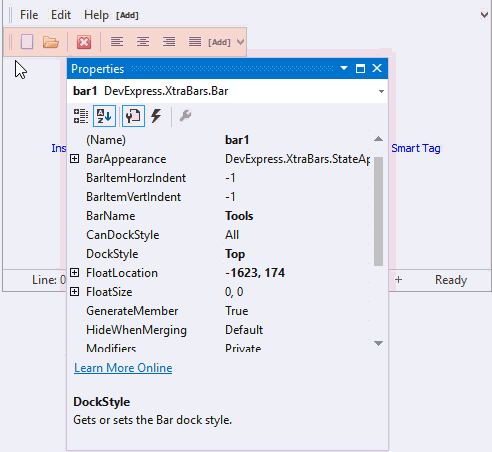Viewport: 492px width, 452px height.
Task: Open the File menu
Action: [29, 15]
